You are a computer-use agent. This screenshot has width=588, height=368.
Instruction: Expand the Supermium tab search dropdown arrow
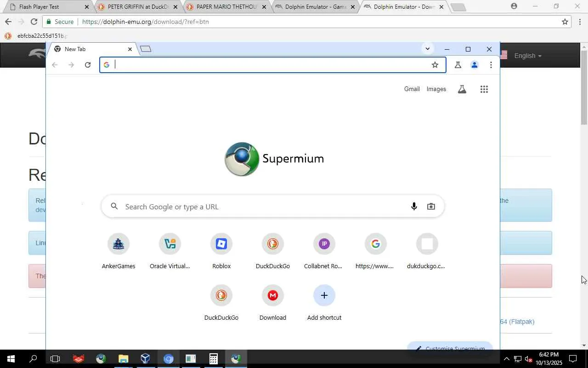tap(428, 49)
